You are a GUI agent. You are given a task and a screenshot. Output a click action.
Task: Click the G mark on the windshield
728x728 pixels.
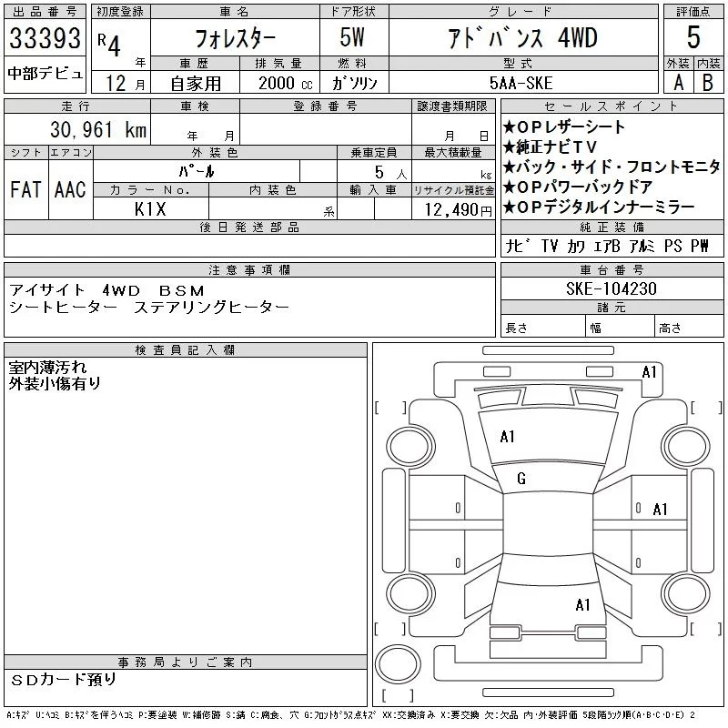point(521,480)
